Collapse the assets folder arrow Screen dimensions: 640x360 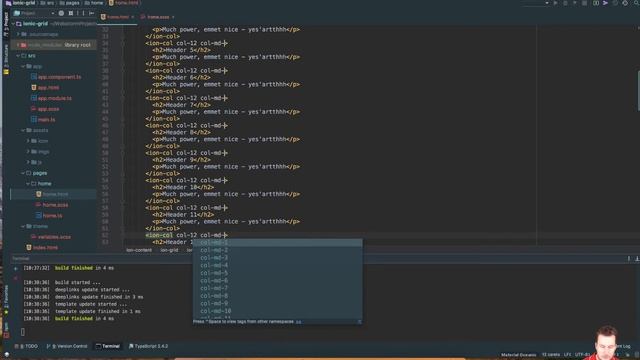click(23, 130)
